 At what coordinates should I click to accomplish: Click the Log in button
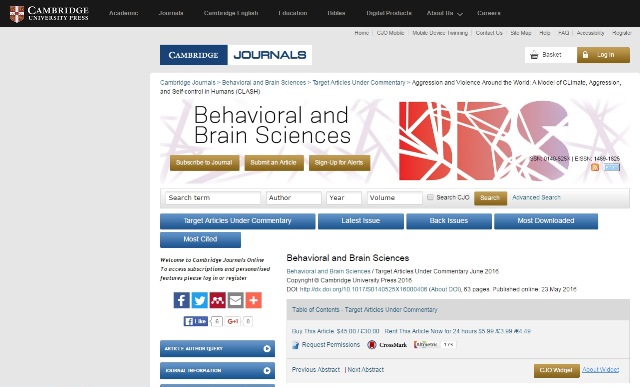click(x=603, y=55)
